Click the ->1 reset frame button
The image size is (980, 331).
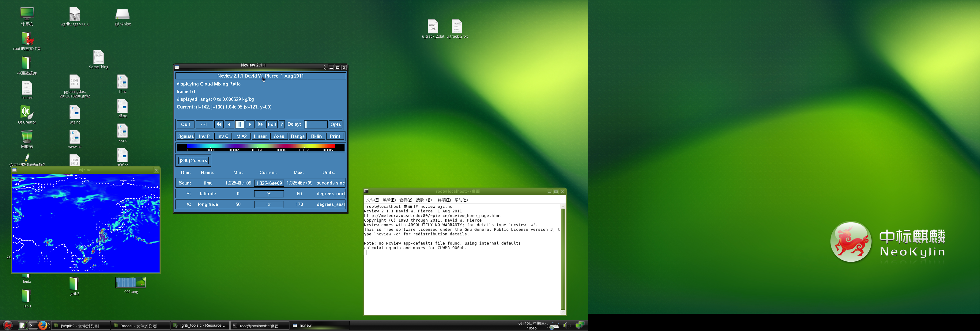[x=204, y=124]
